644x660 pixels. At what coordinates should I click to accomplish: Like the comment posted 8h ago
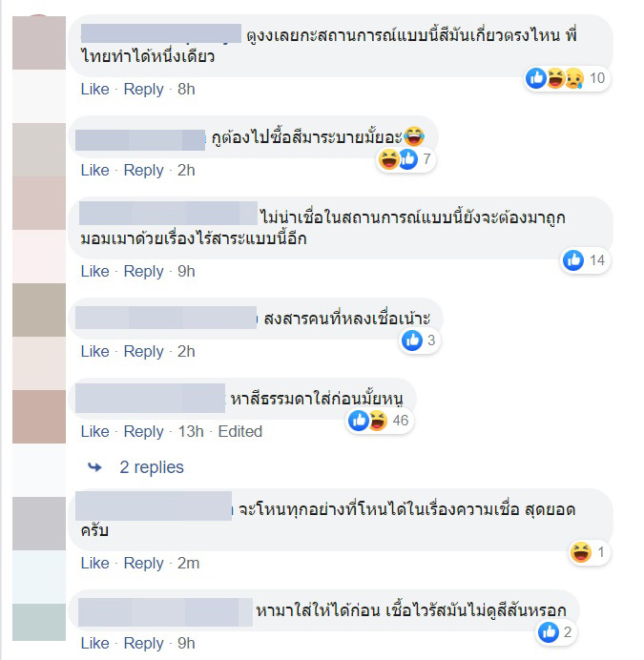tap(94, 90)
